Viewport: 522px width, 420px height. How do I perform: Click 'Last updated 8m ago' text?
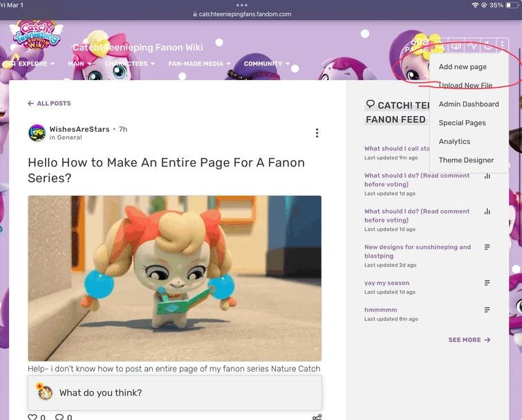tap(391, 319)
